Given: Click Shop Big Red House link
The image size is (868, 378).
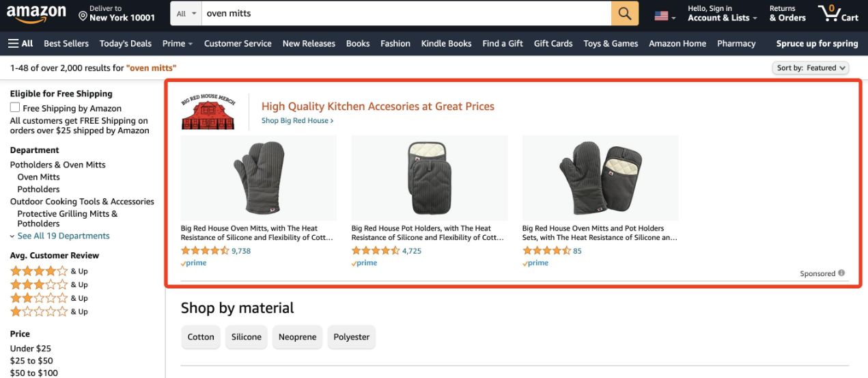Looking at the screenshot, I should [297, 120].
